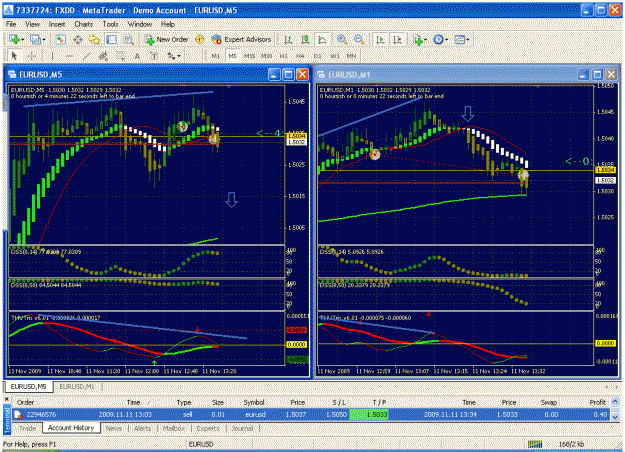Open MetaEditor yellow diamond icon

pos(200,39)
